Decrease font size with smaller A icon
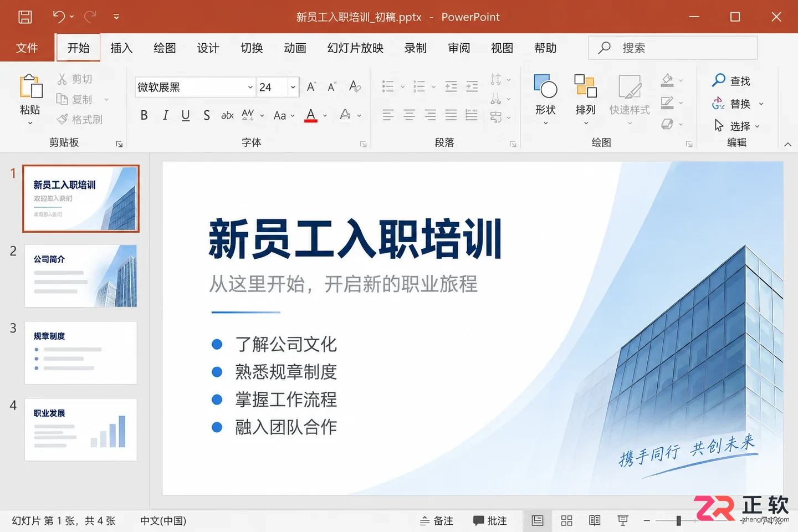The height and width of the screenshot is (532, 798). (331, 86)
